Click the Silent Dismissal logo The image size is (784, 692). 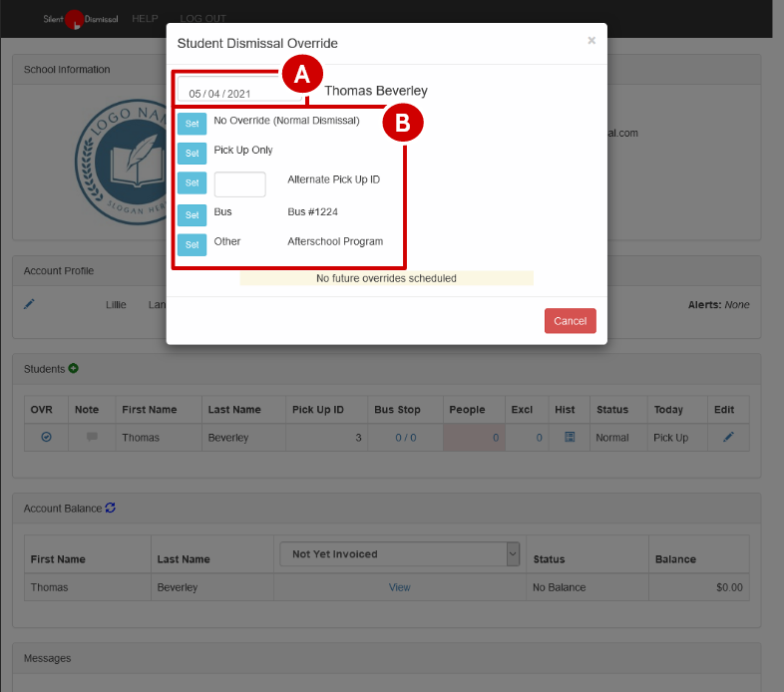(x=80, y=19)
